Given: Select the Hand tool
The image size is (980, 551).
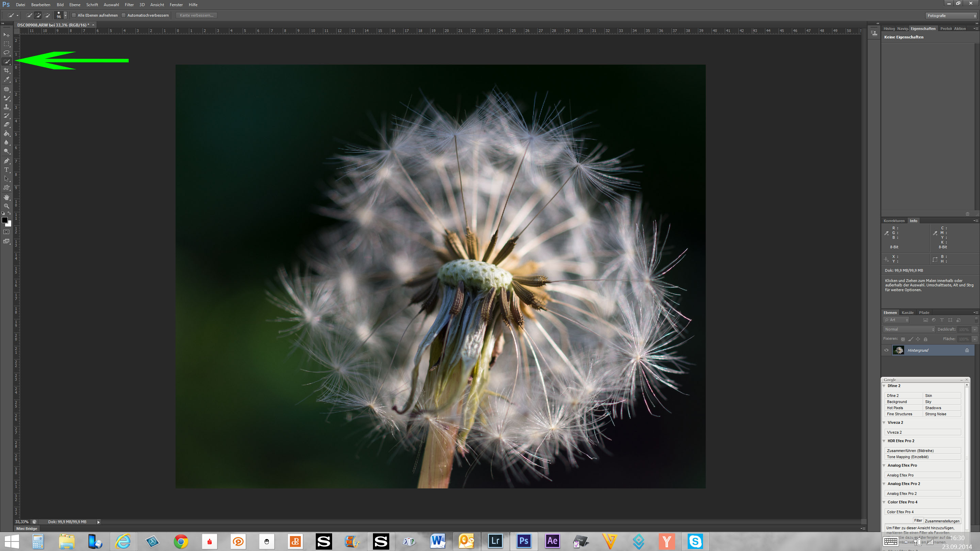Looking at the screenshot, I should pos(6,197).
